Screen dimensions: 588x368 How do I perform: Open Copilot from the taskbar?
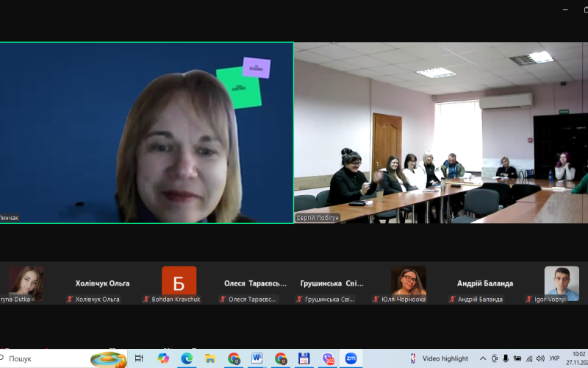(x=163, y=358)
